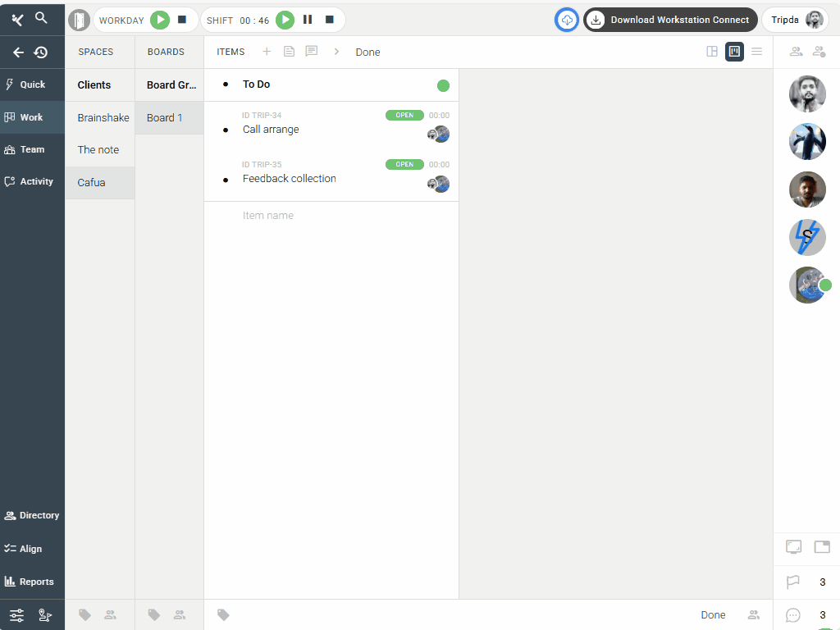Click Download Workstation Connect button

click(670, 20)
